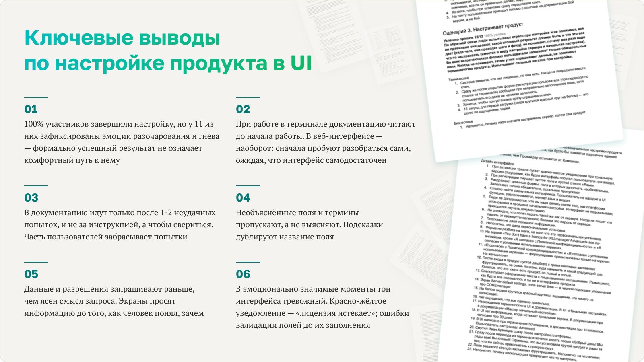
Task: Select the title line "по настройке продукта в UI"
Action: [168, 63]
